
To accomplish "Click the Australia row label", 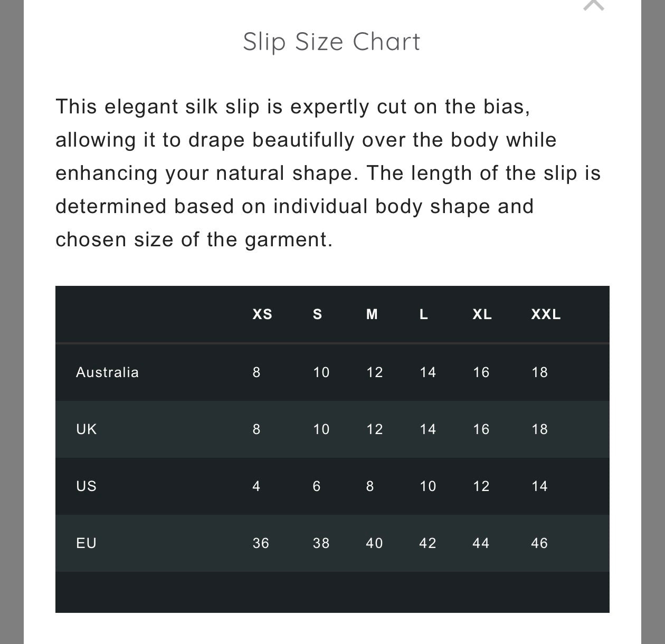I will tap(107, 372).
